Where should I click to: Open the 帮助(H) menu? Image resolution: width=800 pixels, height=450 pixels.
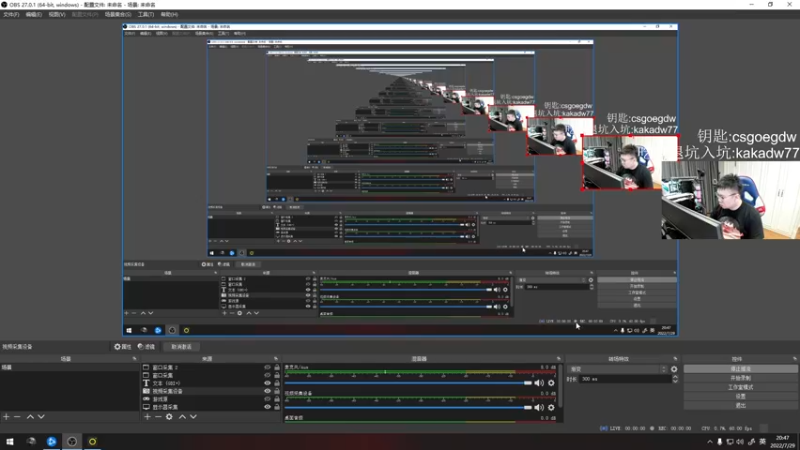(x=169, y=14)
